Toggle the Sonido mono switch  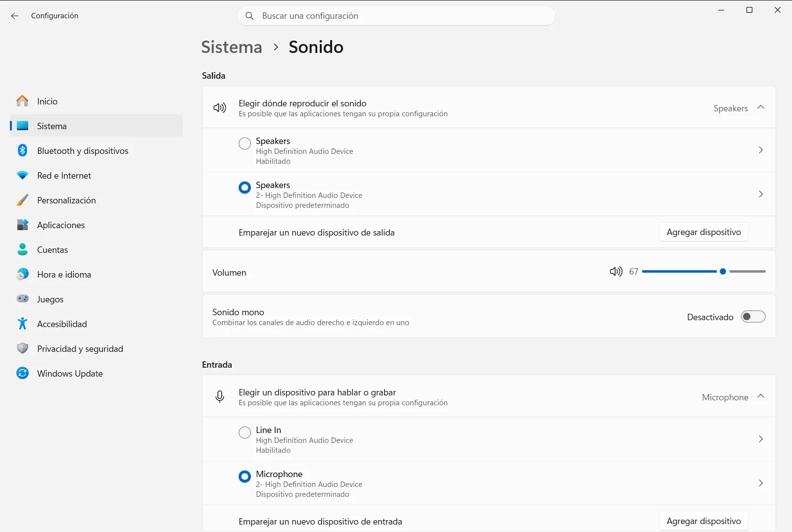[753, 317]
